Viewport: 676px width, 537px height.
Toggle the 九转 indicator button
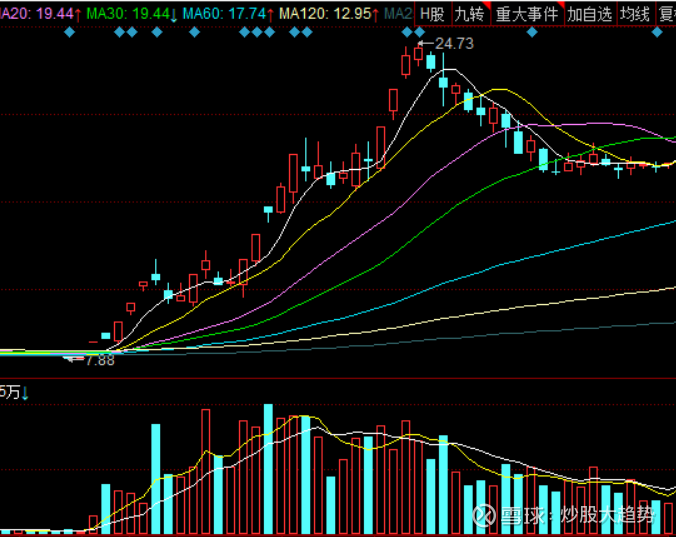(x=471, y=14)
